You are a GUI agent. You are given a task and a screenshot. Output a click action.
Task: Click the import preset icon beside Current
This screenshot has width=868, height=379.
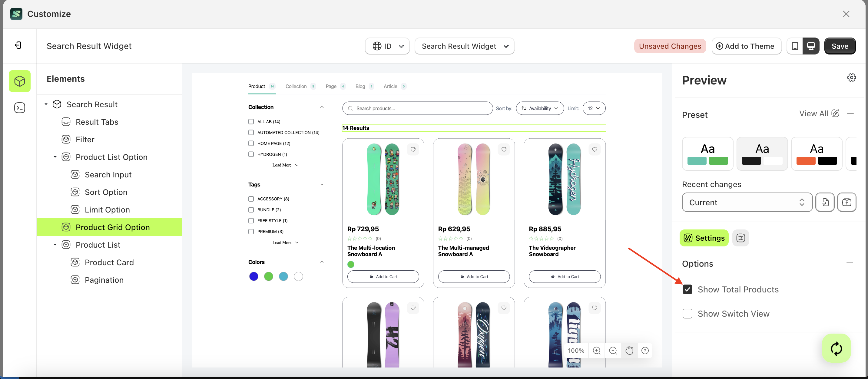click(x=825, y=202)
